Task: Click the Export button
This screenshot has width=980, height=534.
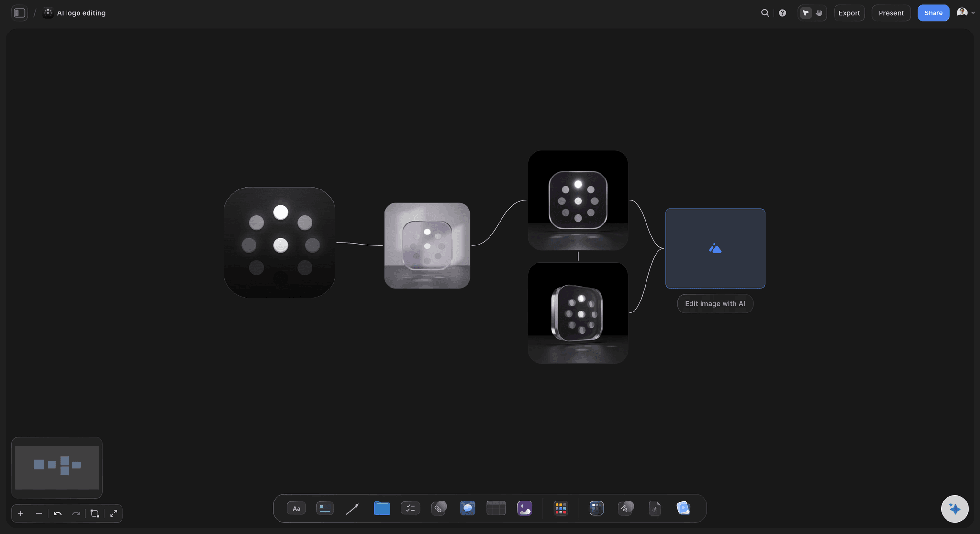Action: click(849, 13)
